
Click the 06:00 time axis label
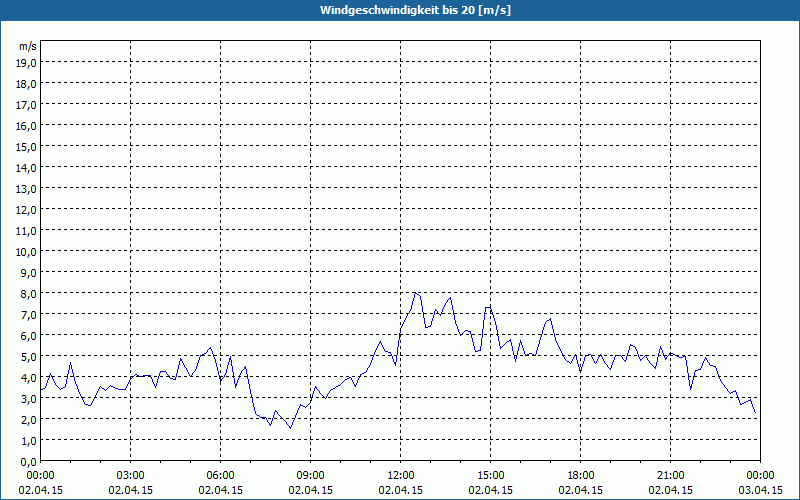220,476
